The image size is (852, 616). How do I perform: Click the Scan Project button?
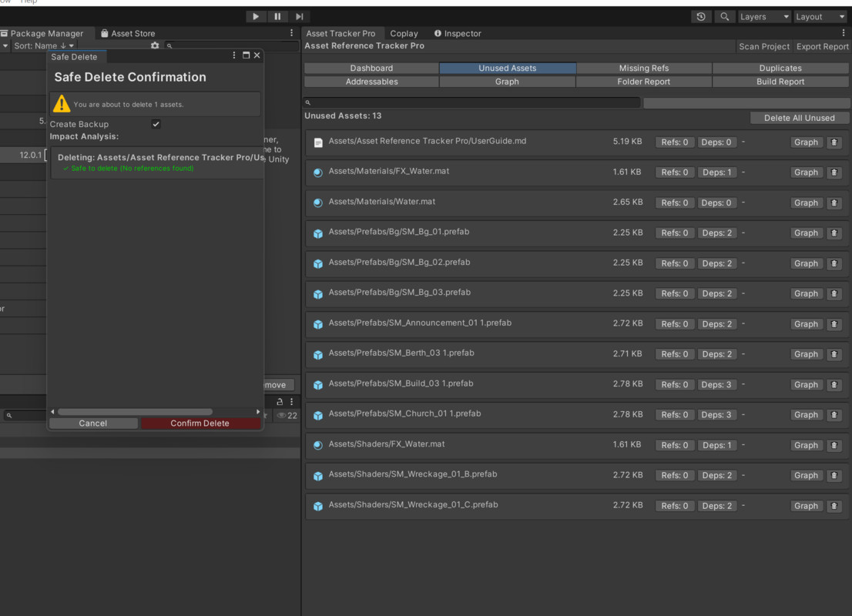click(763, 46)
